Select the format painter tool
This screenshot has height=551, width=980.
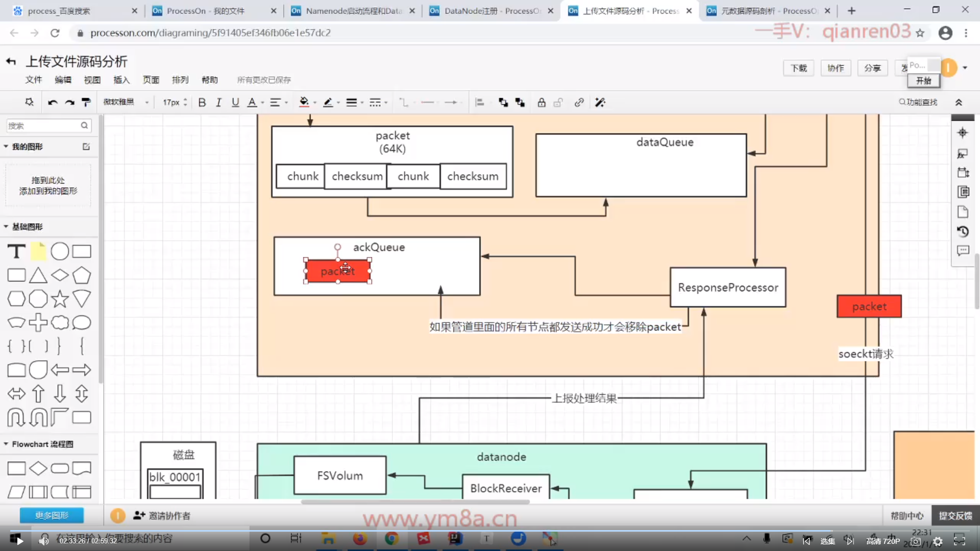[x=86, y=103]
